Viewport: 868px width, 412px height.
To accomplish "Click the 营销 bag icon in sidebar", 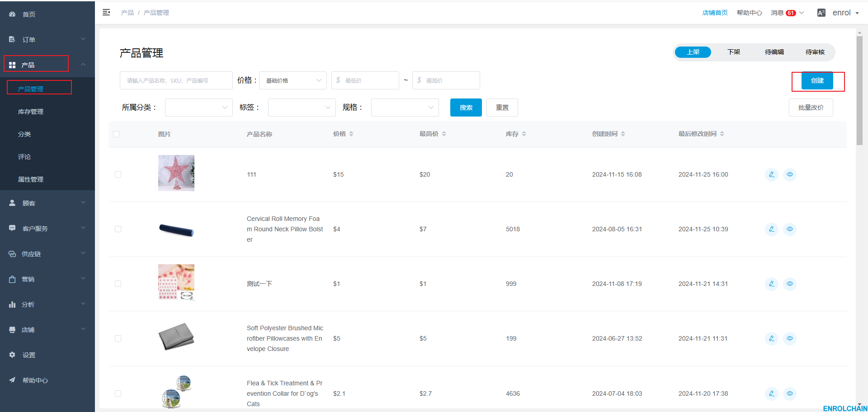I will tap(12, 279).
